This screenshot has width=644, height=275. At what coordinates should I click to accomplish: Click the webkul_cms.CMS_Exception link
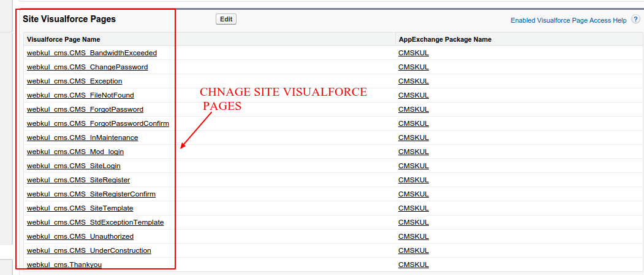74,81
